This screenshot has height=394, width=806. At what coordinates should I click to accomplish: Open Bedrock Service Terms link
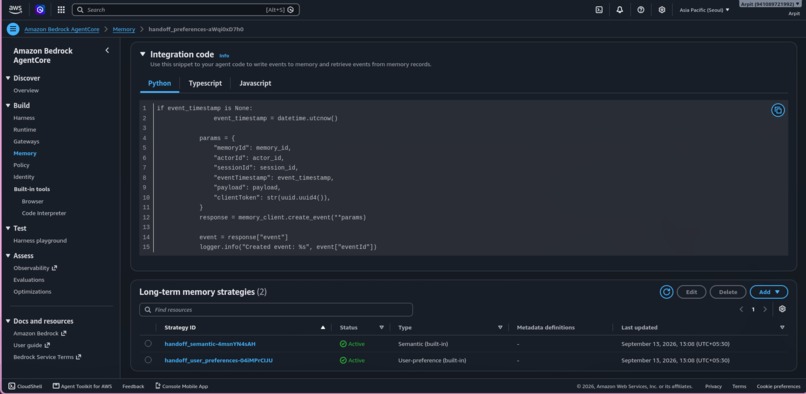(47, 357)
